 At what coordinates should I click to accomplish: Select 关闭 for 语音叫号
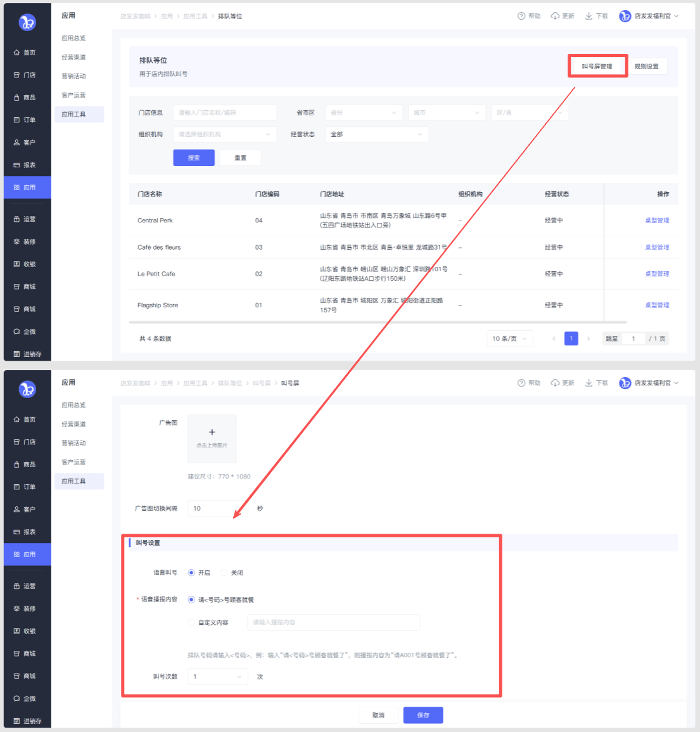coord(224,572)
